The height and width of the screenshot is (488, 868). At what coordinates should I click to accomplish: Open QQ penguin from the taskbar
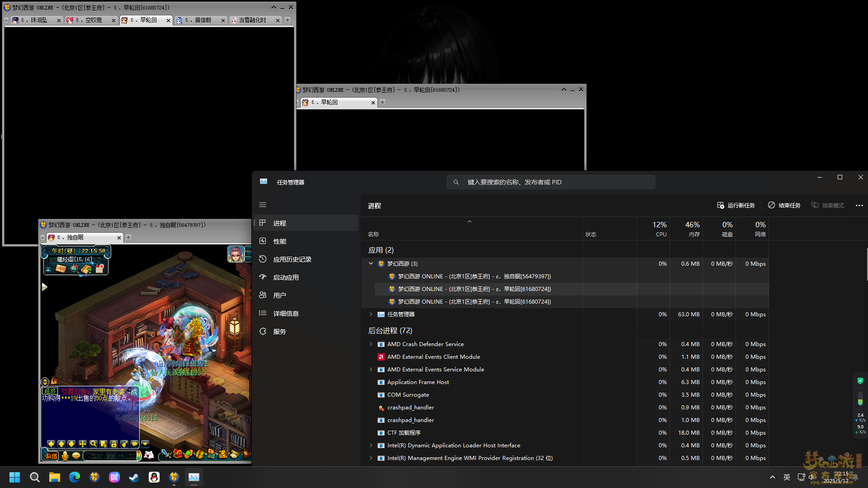coord(154,477)
